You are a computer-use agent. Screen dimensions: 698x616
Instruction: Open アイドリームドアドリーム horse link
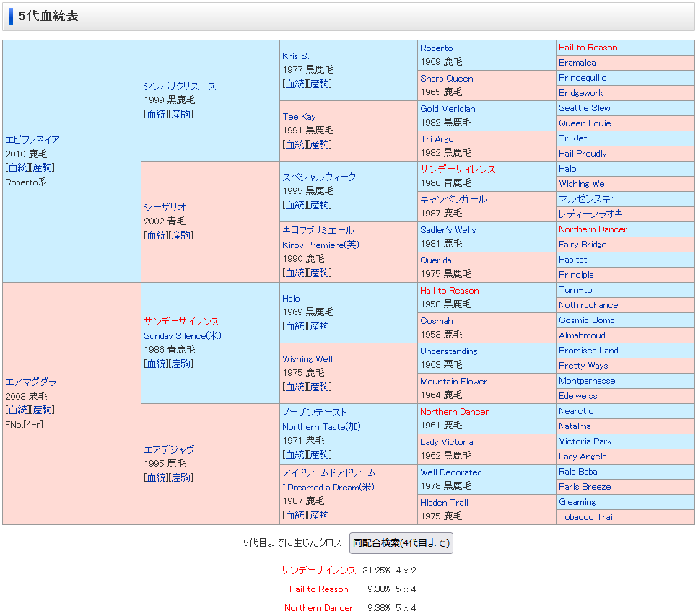[328, 472]
